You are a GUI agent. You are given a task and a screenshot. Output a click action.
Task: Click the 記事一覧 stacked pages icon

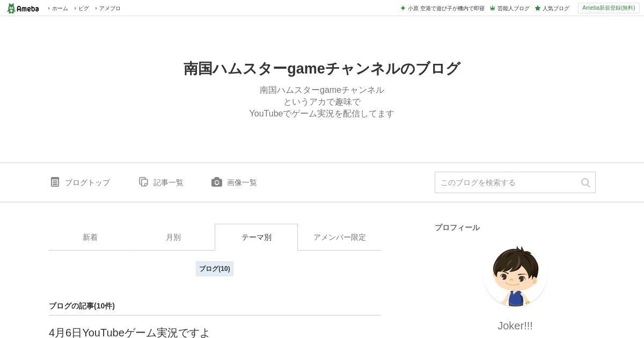pos(143,182)
